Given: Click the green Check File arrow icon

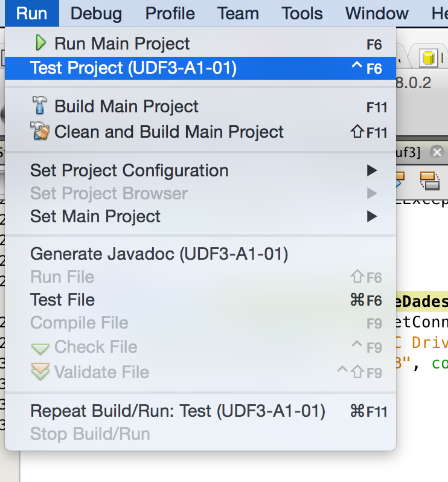Looking at the screenshot, I should click(x=40, y=349).
